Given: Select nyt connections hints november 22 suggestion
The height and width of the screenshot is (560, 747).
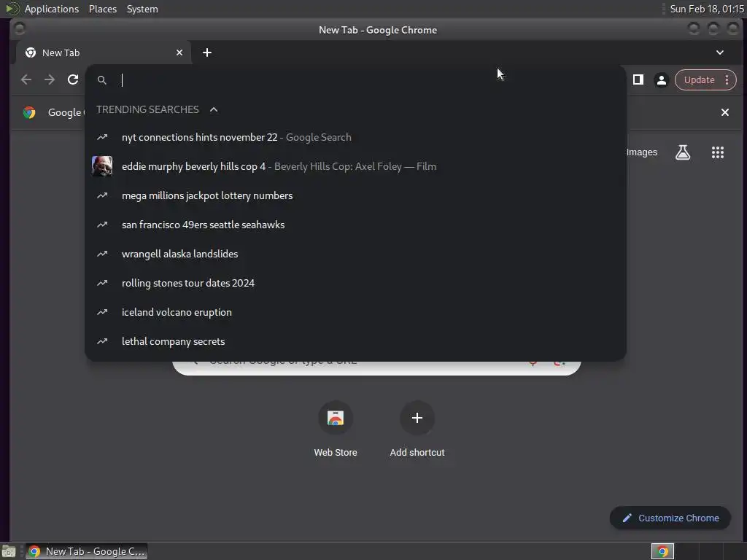Looking at the screenshot, I should pyautogui.click(x=355, y=137).
